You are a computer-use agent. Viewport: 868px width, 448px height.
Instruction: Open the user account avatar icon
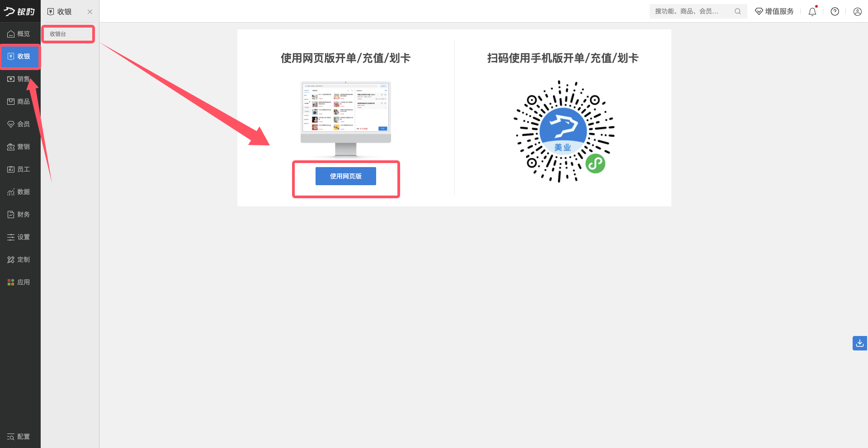pyautogui.click(x=858, y=11)
